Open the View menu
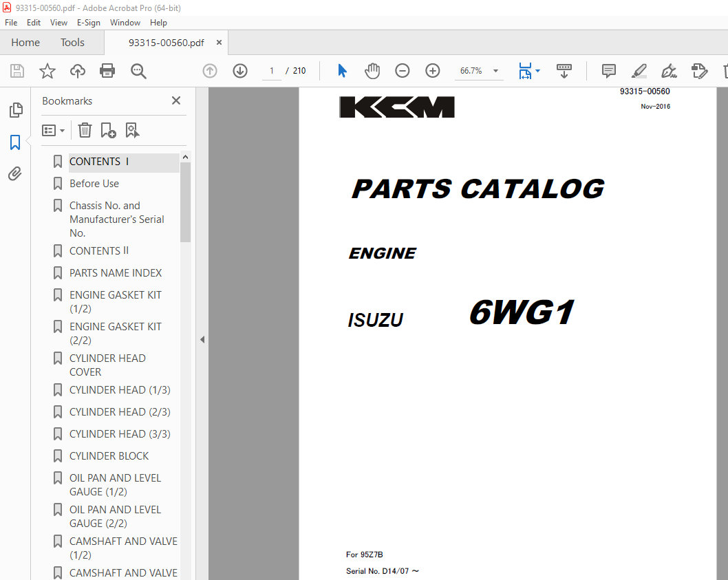Image resolution: width=728 pixels, height=580 pixels. [58, 22]
